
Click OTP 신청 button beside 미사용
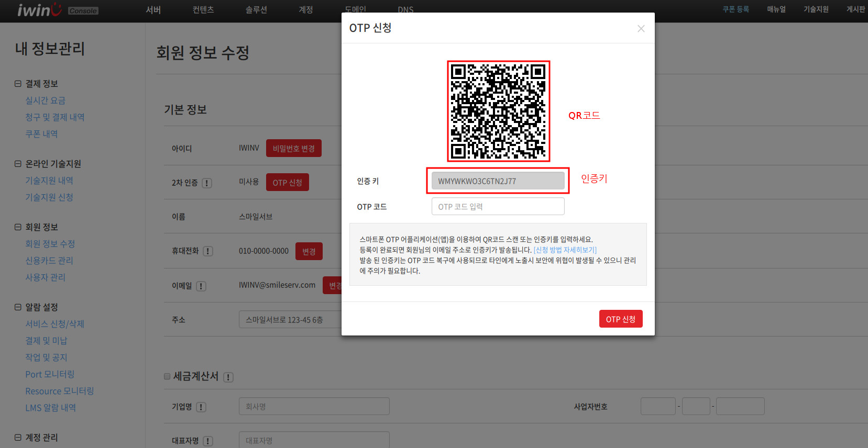click(x=288, y=182)
